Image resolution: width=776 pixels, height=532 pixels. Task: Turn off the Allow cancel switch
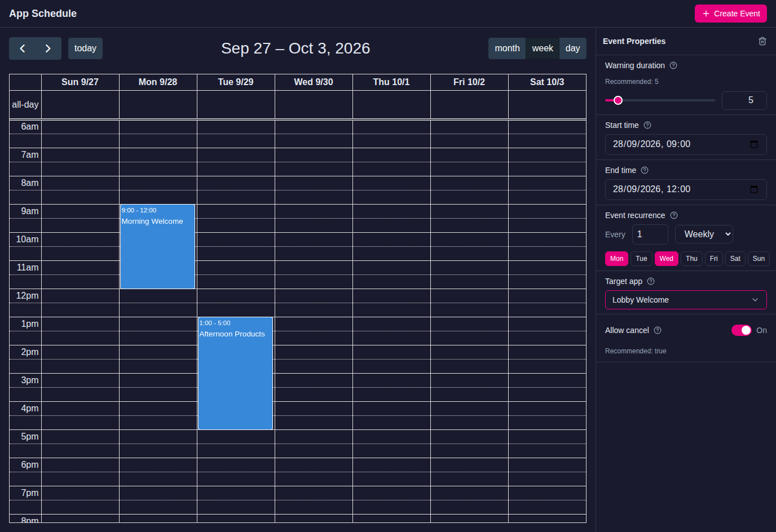coord(741,330)
